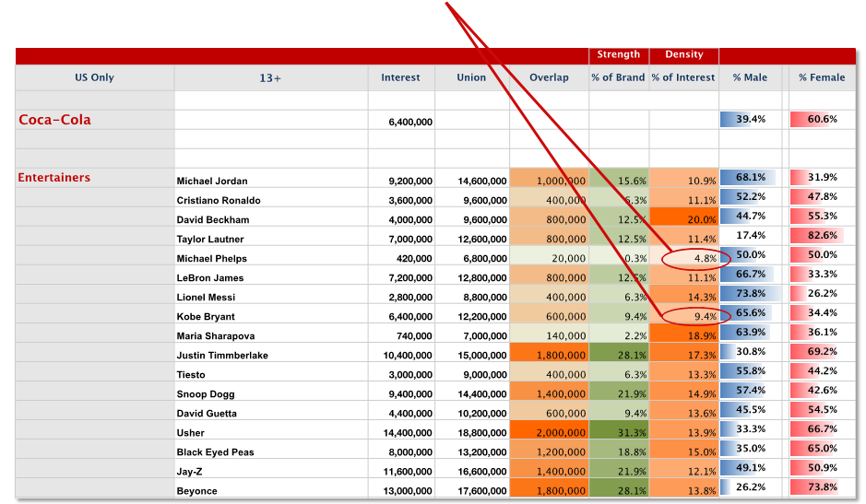This screenshot has height=504, width=866.
Task: Select Coca-Cola interest value 6,400,000
Action: [410, 122]
